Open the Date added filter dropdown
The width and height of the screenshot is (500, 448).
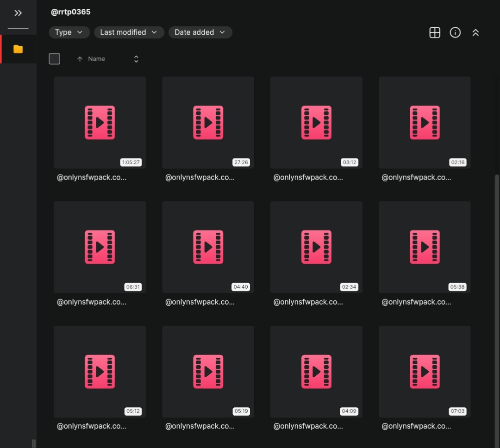pos(200,32)
